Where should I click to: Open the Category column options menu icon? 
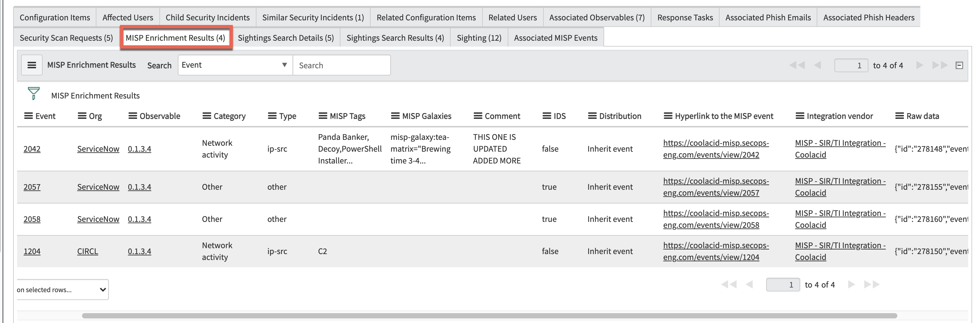coord(207,116)
